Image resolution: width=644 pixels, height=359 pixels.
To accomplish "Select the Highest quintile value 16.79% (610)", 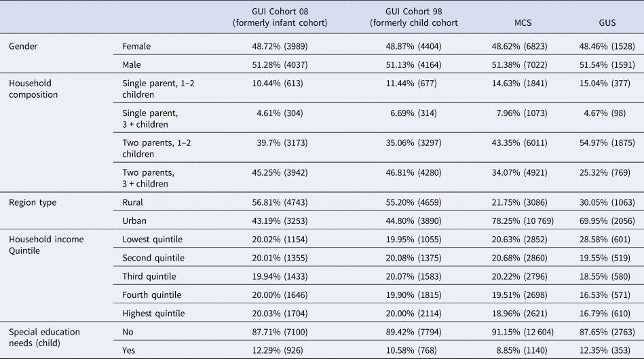I will [x=605, y=314].
